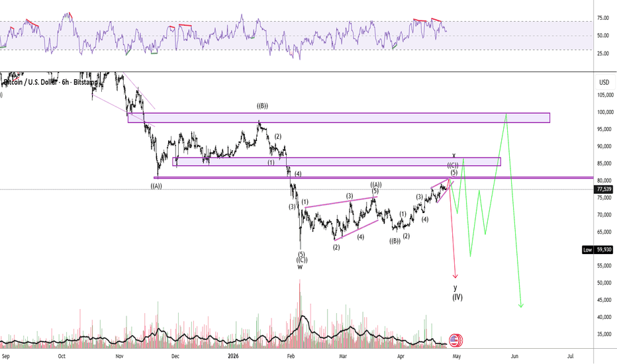Click the green downward projection arrowhead
The height and width of the screenshot is (364, 617).
point(521,304)
